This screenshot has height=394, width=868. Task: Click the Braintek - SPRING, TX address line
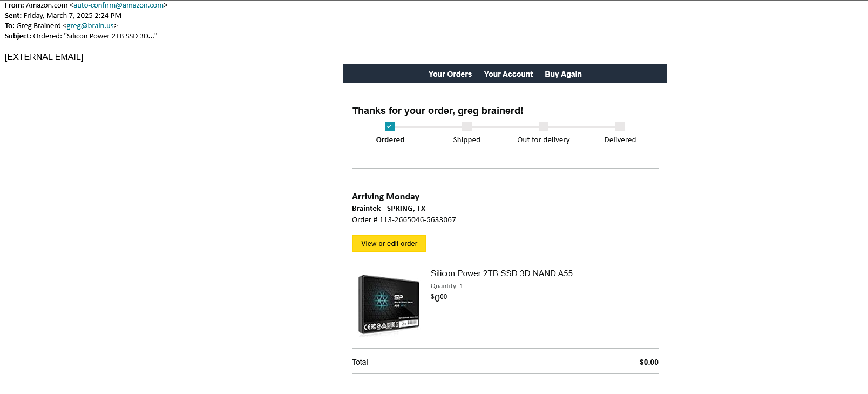point(389,209)
